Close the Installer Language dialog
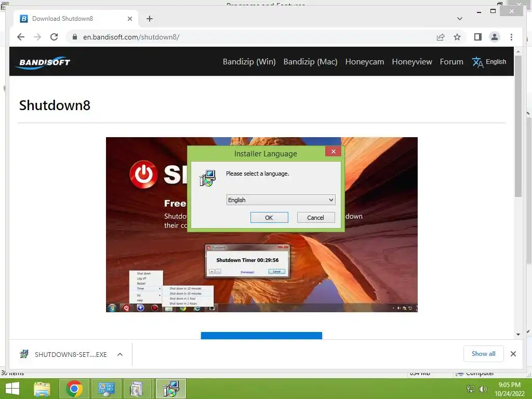Viewport: 532px width, 399px height. coord(333,151)
